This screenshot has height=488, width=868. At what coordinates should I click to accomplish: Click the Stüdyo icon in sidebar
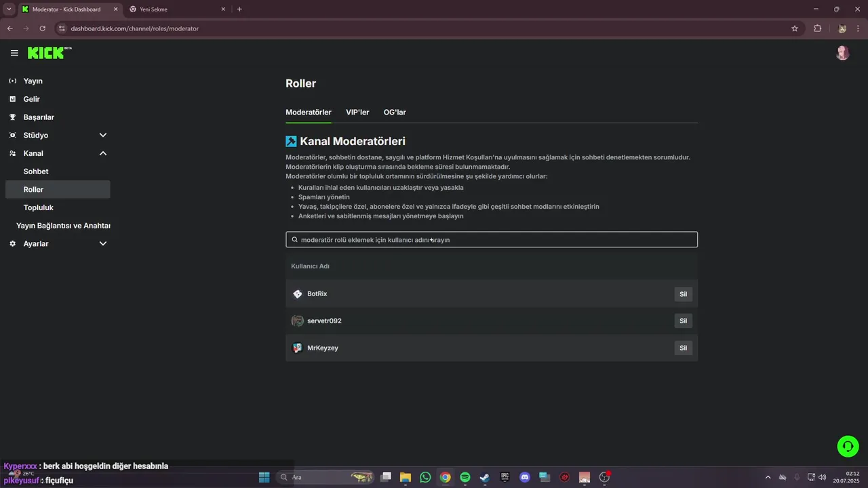pyautogui.click(x=12, y=136)
